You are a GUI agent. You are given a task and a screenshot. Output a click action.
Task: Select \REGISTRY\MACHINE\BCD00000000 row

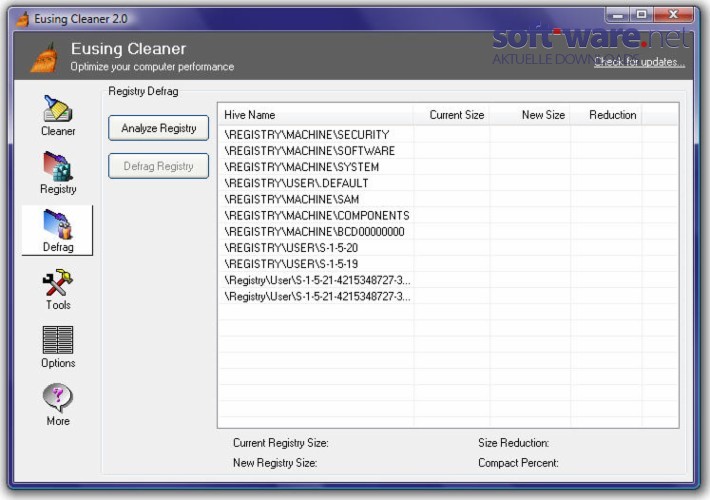tap(448, 232)
